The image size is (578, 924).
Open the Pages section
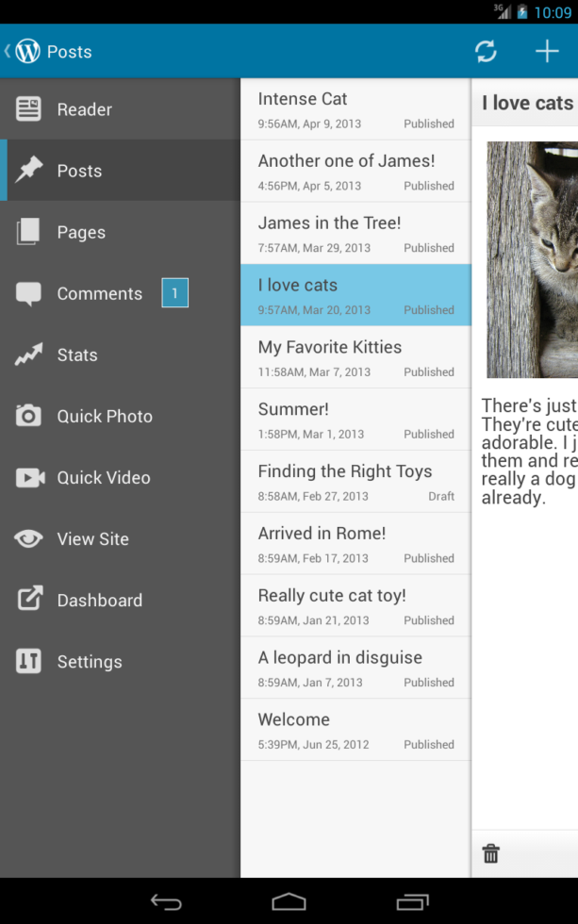(81, 233)
